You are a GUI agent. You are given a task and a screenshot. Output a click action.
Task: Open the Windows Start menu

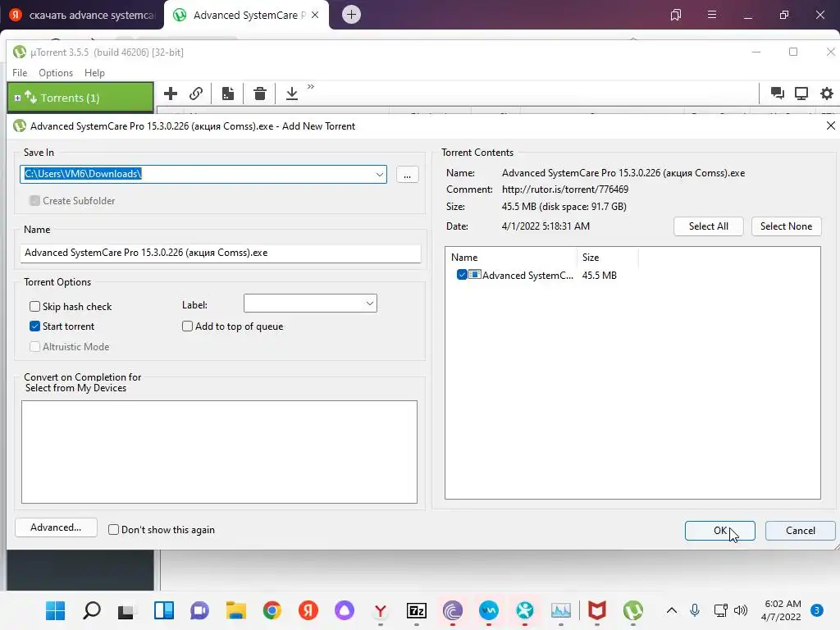[55, 610]
